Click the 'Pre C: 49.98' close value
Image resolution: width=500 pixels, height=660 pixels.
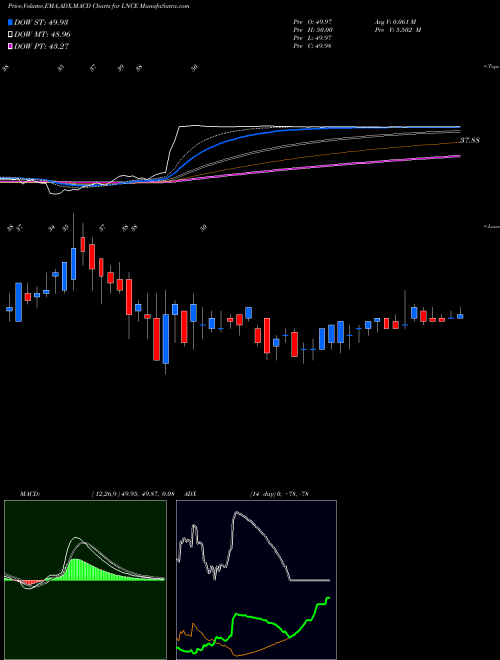pyautogui.click(x=312, y=46)
